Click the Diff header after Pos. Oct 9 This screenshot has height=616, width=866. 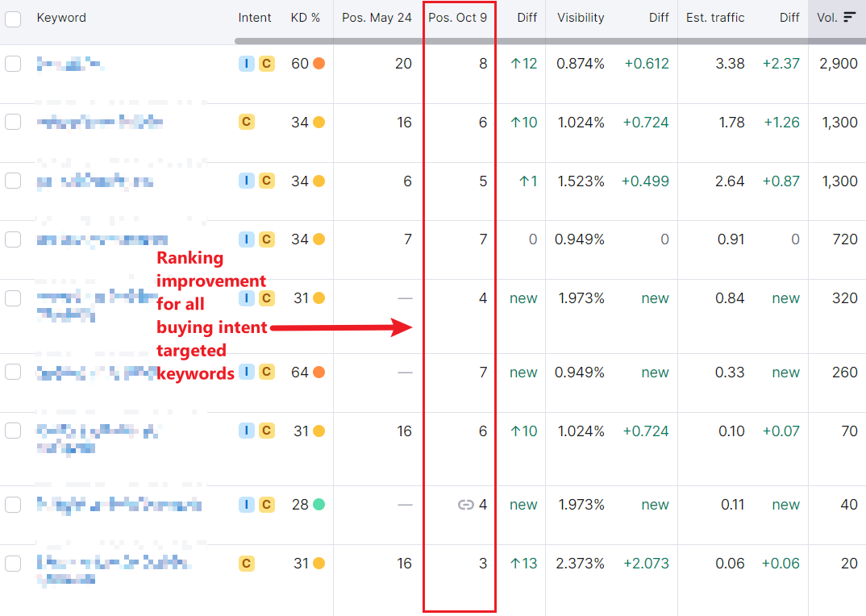527,18
